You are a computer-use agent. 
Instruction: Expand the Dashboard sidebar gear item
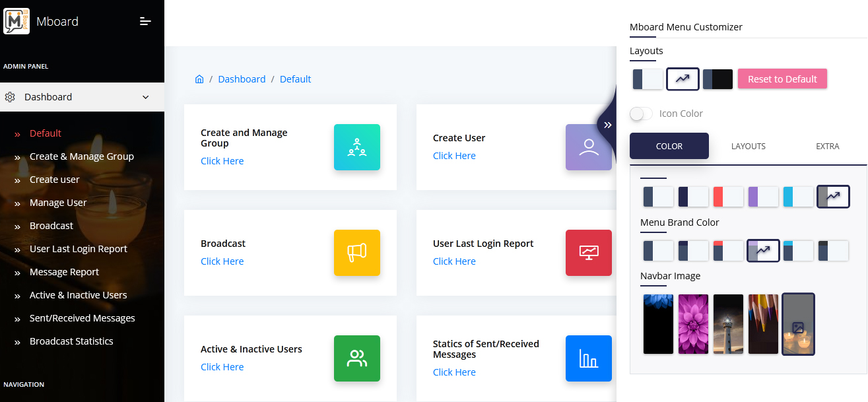tap(10, 97)
